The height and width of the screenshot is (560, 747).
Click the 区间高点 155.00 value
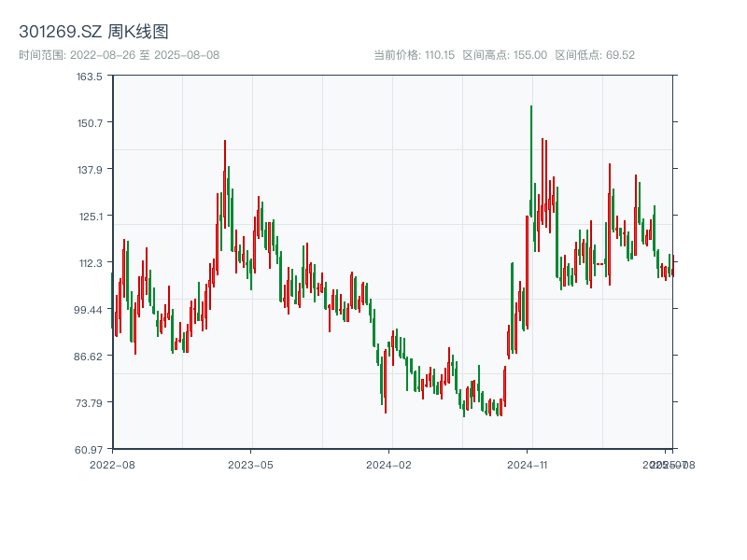(x=500, y=53)
